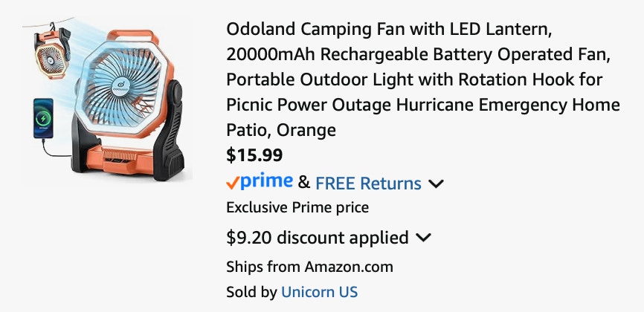Click the small hanging fan picture

point(52,51)
